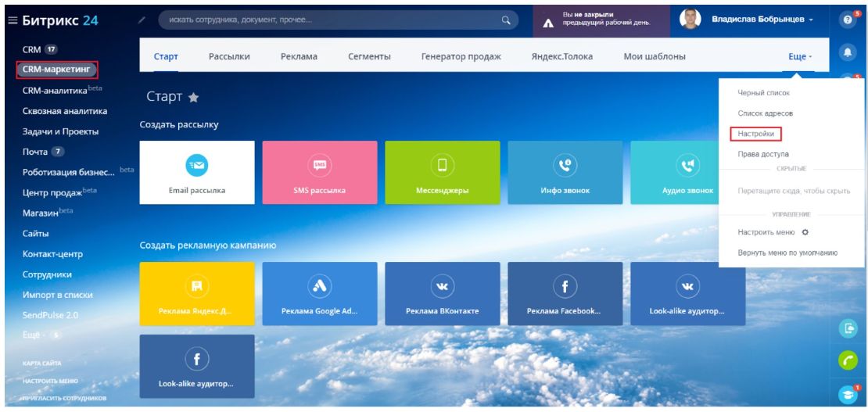868x412 pixels.
Task: Switch to the Старт tab
Action: point(166,56)
